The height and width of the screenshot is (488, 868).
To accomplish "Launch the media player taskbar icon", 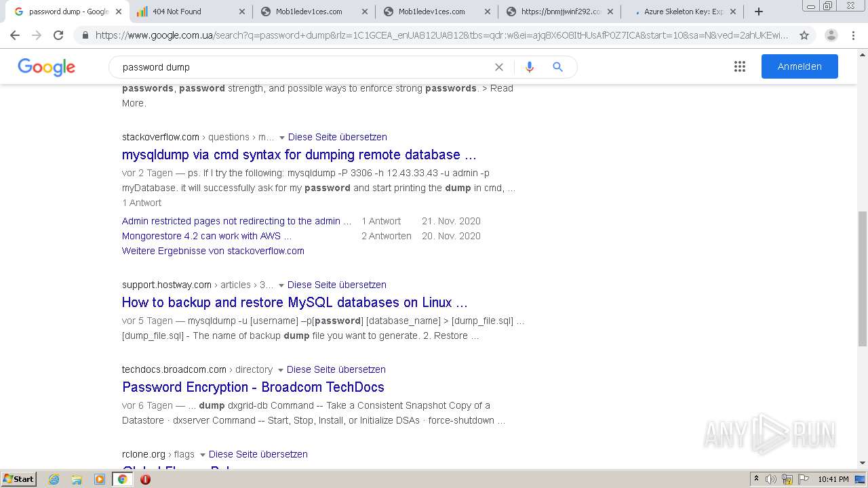I will (100, 479).
